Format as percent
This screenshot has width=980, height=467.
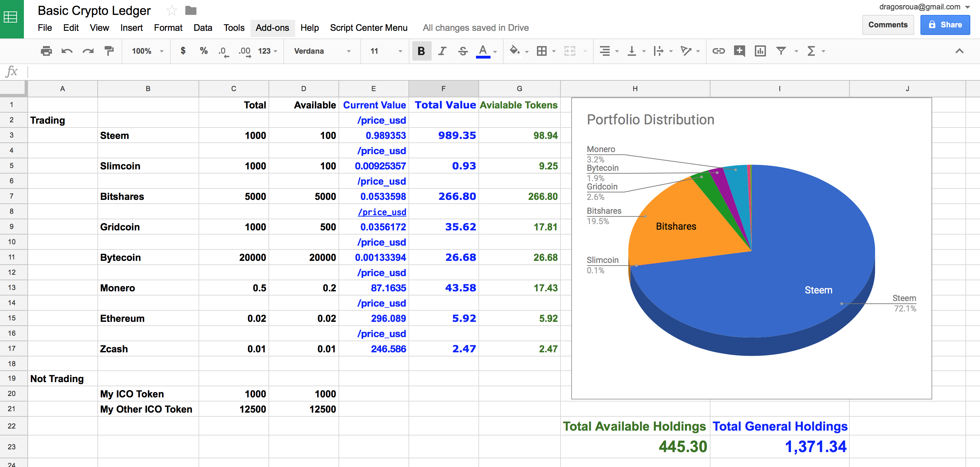(x=204, y=51)
